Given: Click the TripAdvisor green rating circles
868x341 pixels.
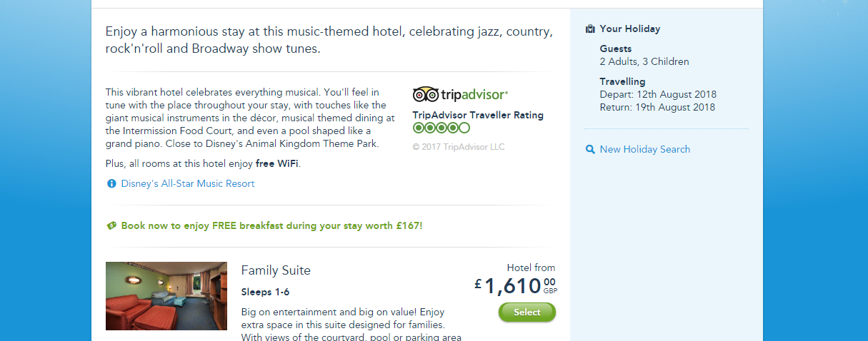Looking at the screenshot, I should point(441,128).
